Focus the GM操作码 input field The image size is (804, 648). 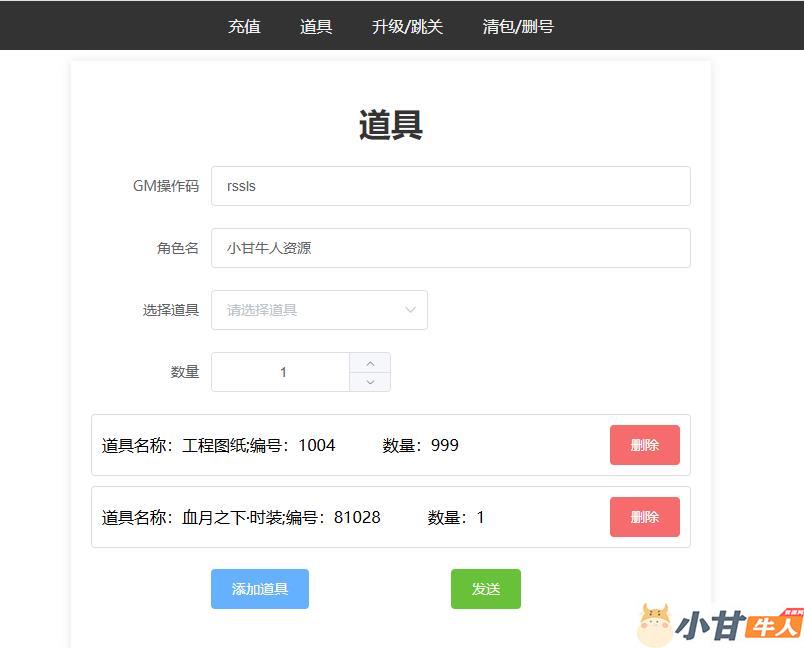(450, 186)
